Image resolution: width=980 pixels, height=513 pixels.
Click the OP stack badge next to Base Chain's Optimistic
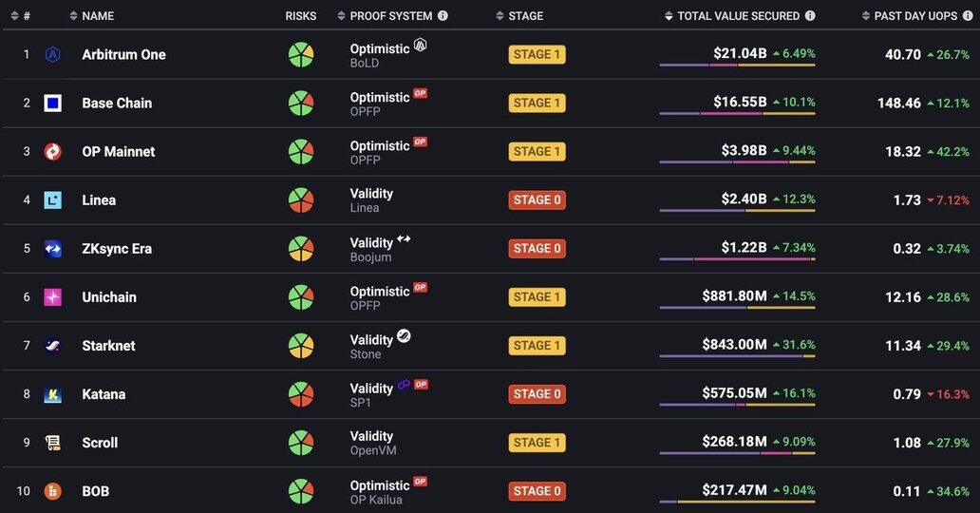tap(420, 94)
